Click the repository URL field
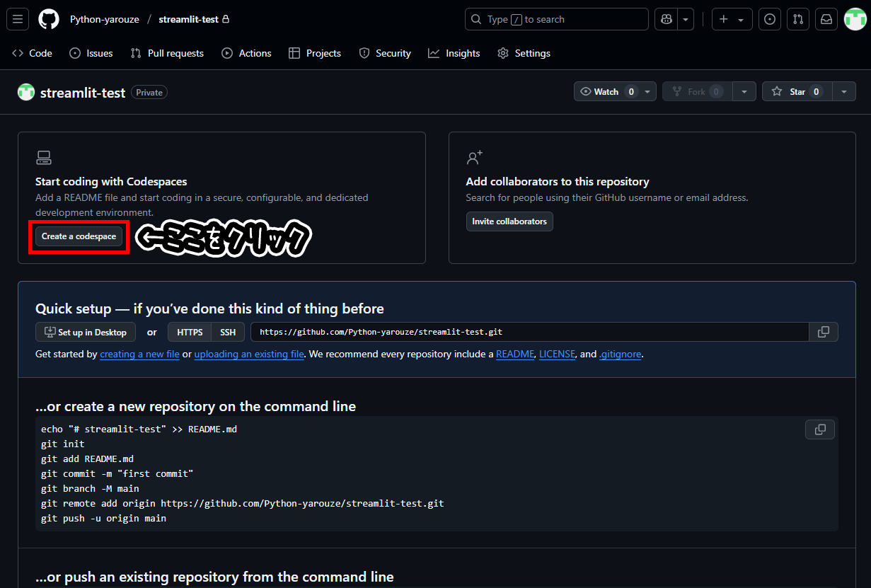 [x=529, y=332]
